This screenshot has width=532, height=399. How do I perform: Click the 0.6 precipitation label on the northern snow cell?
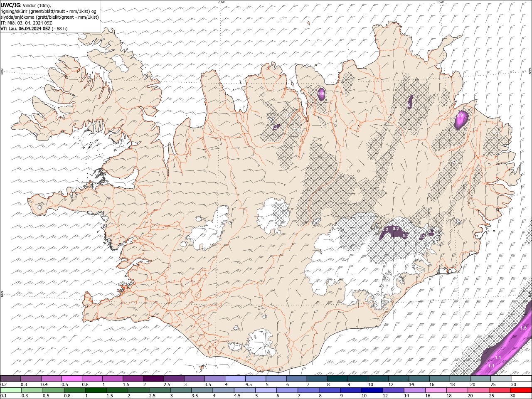(x=321, y=94)
